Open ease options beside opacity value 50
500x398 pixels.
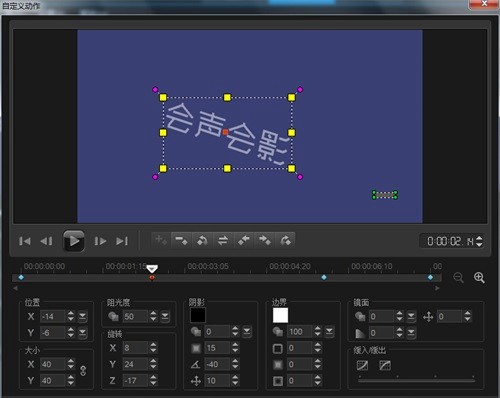pos(165,316)
